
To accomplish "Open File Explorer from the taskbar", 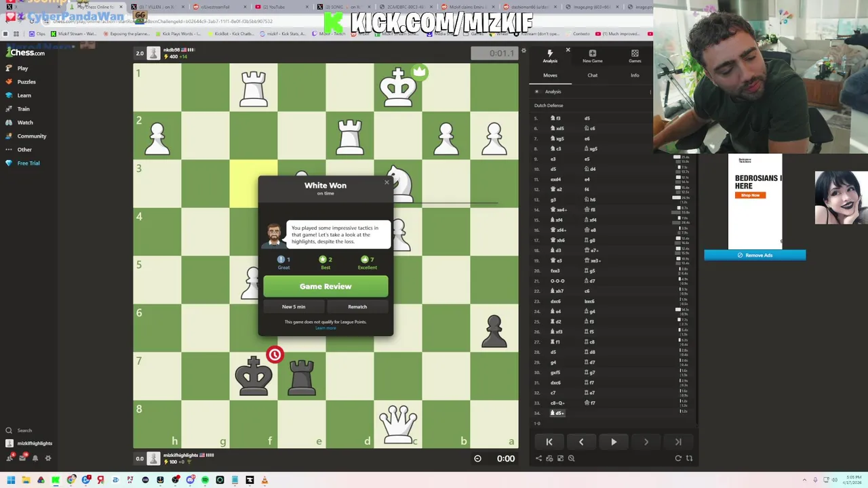I will pyautogui.click(x=26, y=481).
